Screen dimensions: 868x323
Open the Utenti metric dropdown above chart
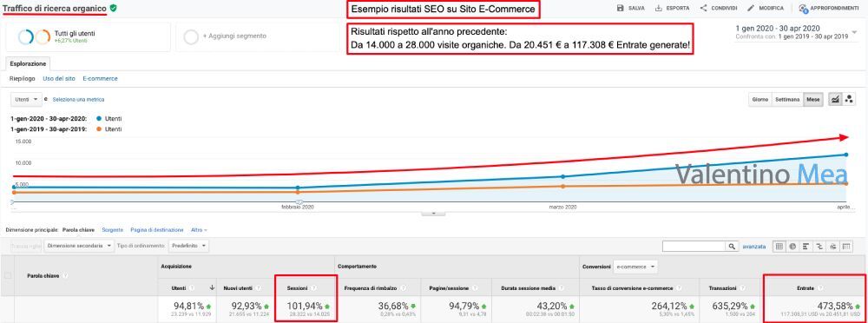pos(26,99)
